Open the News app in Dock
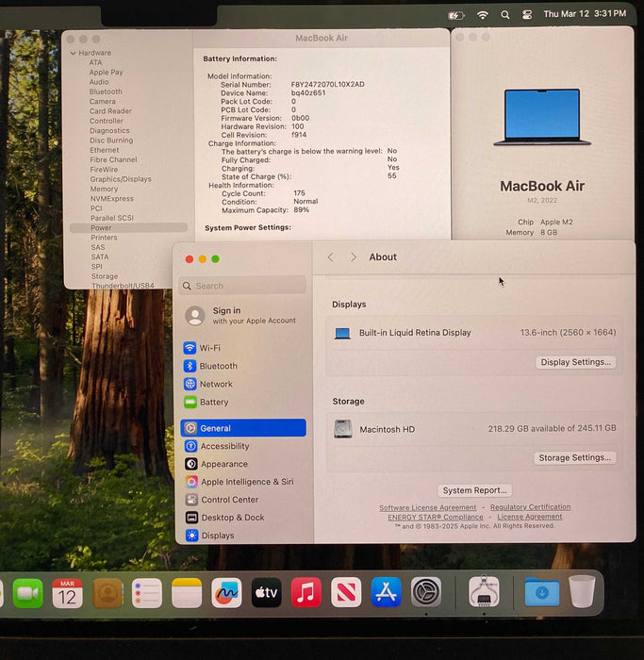This screenshot has height=660, width=644. tap(346, 593)
